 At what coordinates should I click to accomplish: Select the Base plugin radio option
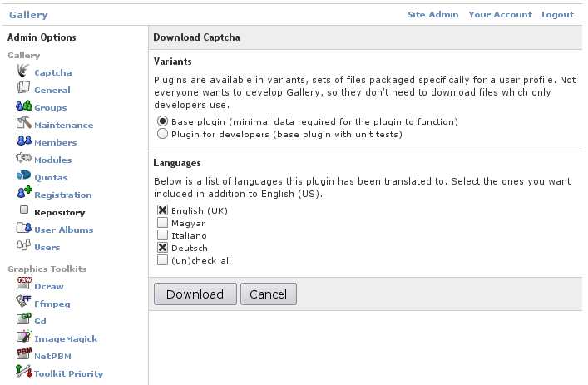(x=162, y=121)
